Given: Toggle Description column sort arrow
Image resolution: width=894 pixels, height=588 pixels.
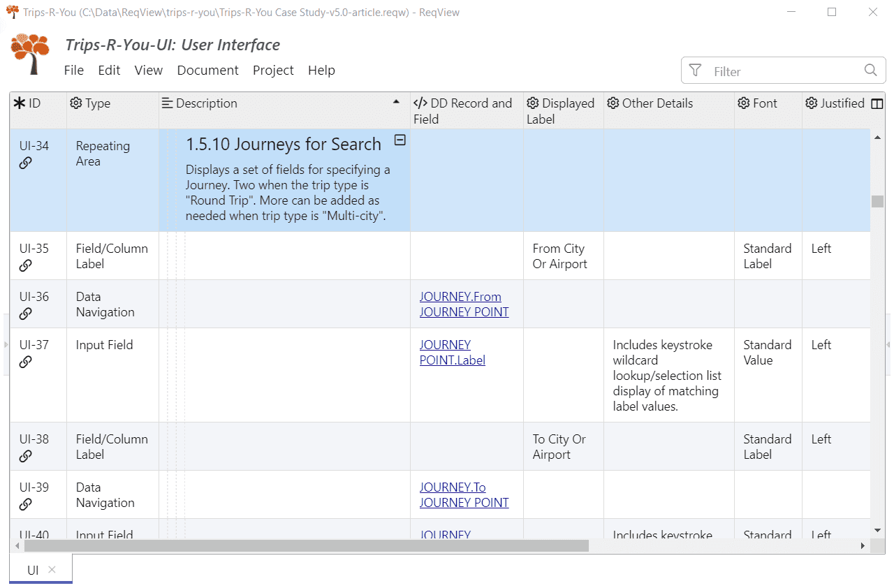Looking at the screenshot, I should coord(397,102).
